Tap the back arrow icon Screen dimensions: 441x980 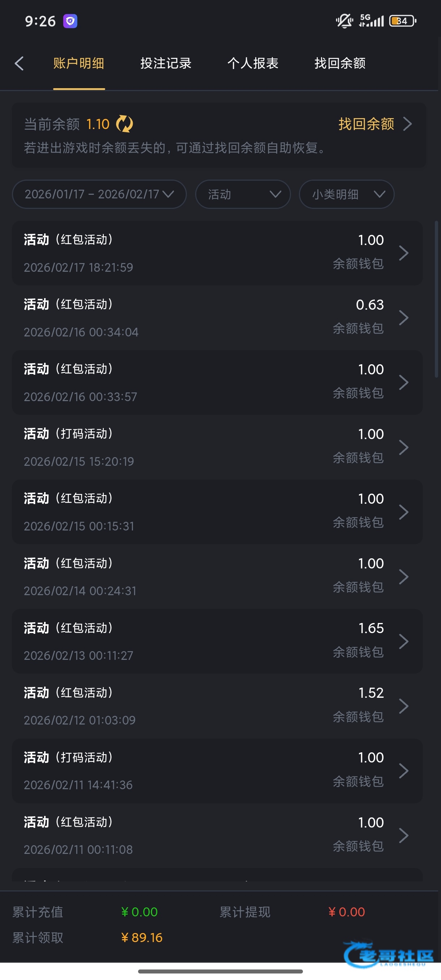pos(19,64)
